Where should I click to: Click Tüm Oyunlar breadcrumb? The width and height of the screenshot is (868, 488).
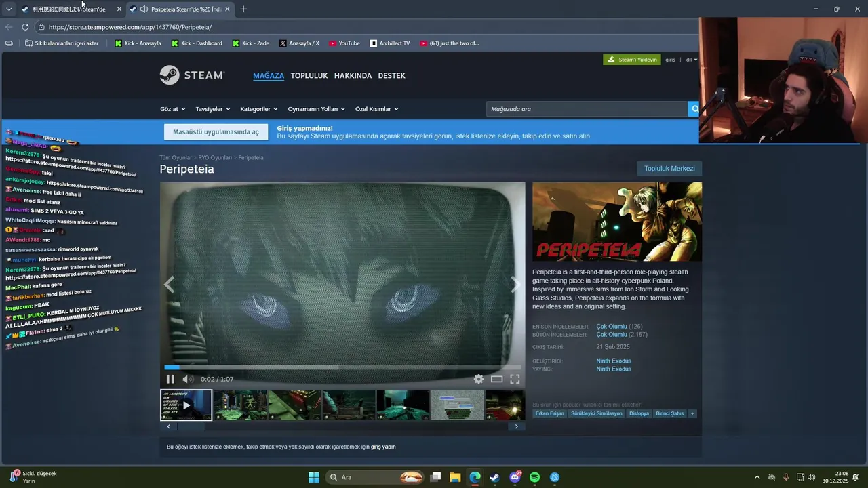coord(176,157)
